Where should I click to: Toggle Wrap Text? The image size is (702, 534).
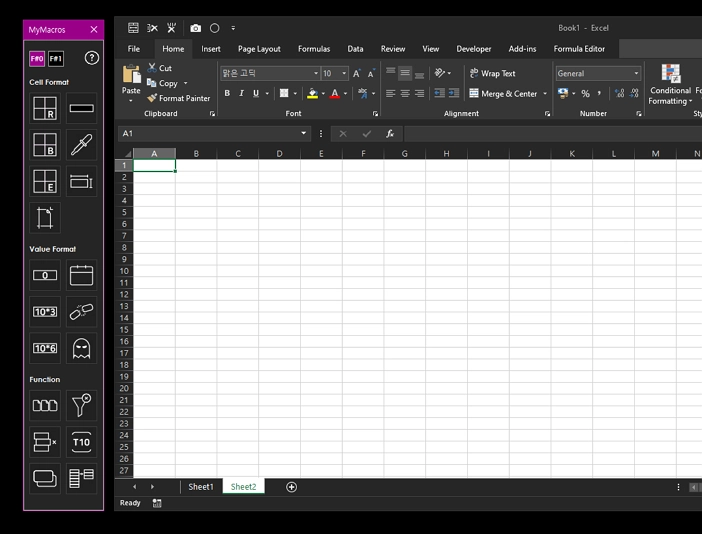point(492,73)
